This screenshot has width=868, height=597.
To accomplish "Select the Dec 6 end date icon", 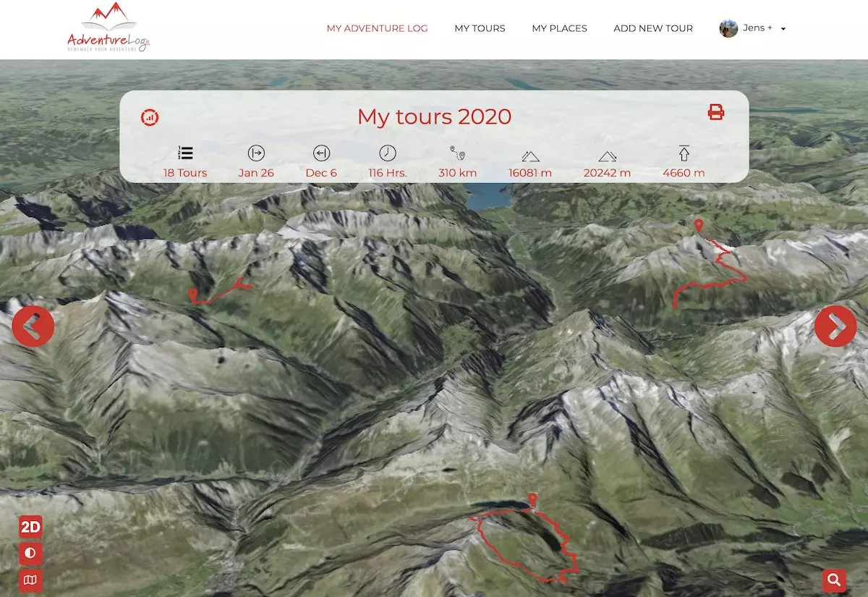I will [320, 153].
